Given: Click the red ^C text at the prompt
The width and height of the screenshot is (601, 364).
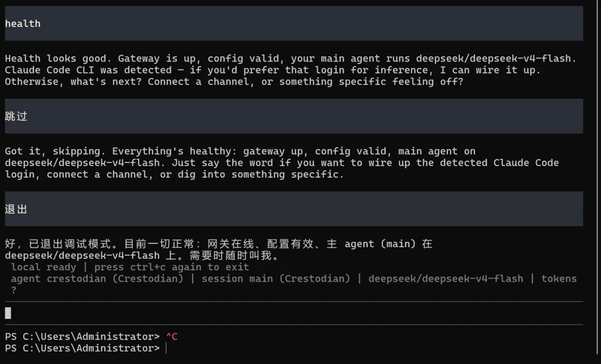Looking at the screenshot, I should coord(172,336).
